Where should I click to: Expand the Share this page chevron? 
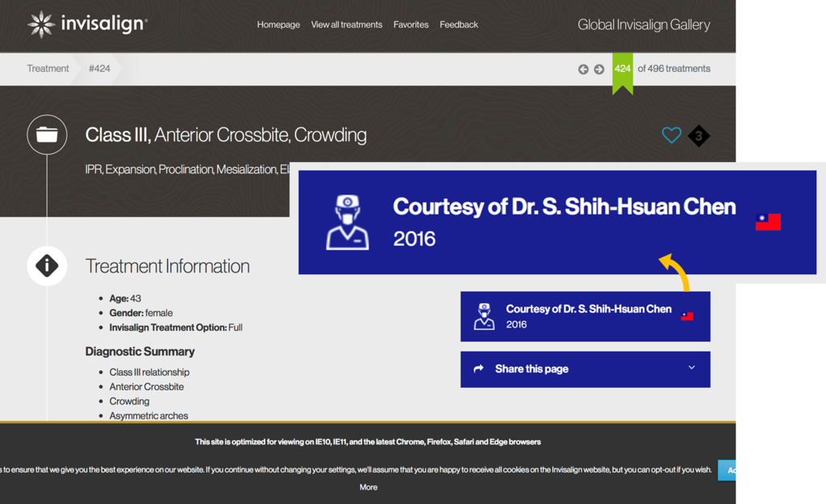point(691,368)
